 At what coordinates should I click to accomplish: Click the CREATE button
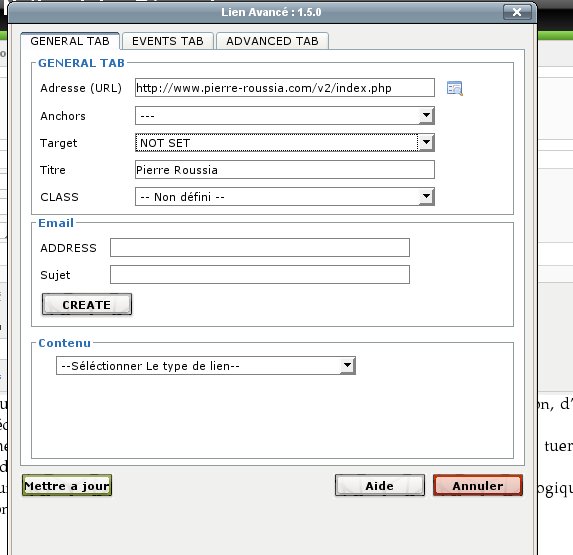pos(87,304)
